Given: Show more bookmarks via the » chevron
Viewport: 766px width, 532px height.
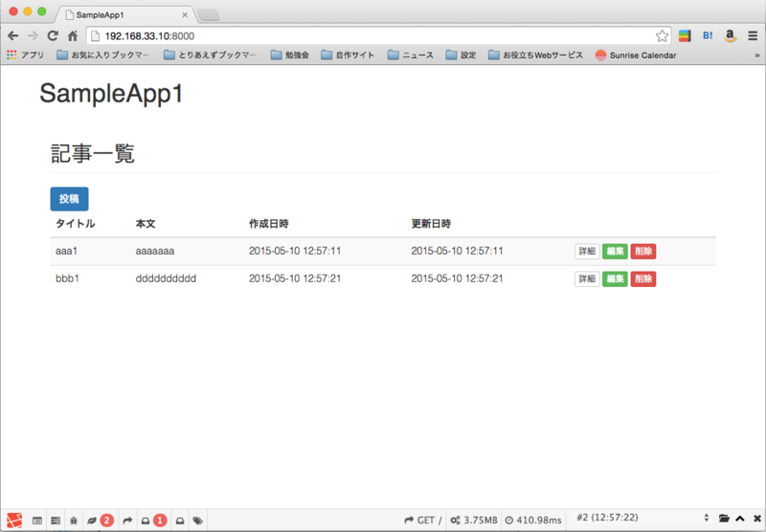Looking at the screenshot, I should (757, 55).
